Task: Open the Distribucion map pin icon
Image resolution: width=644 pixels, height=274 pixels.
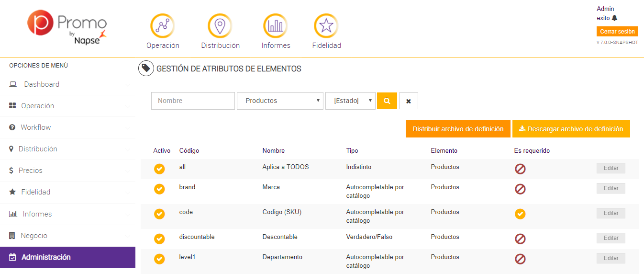Action: click(220, 25)
